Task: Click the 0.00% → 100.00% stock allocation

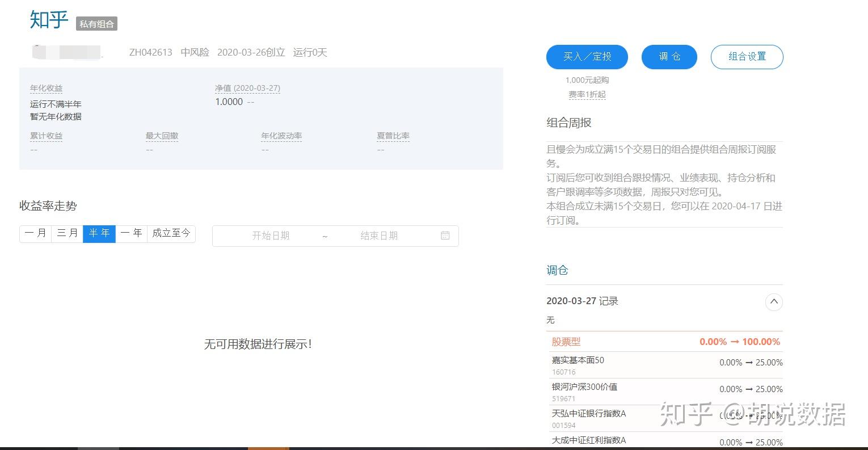Action: (x=740, y=342)
